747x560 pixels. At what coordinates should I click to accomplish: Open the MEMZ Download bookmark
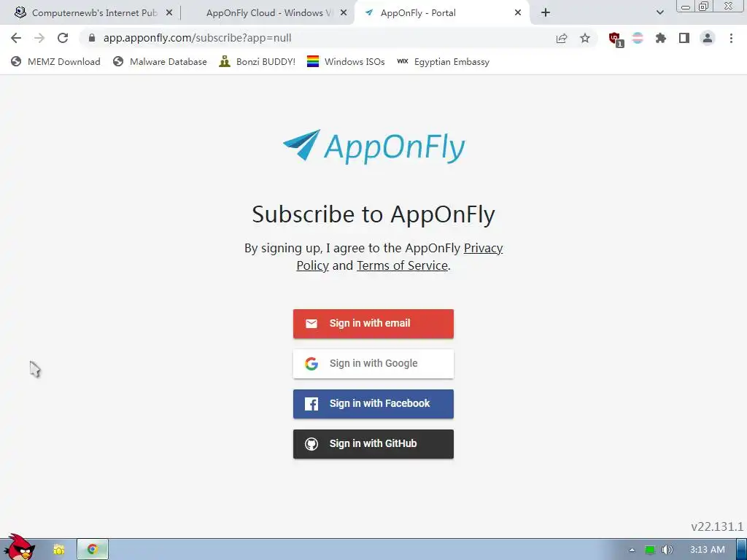point(55,61)
